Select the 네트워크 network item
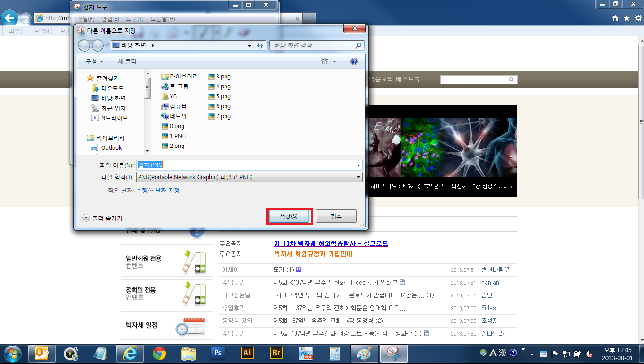 (x=181, y=116)
